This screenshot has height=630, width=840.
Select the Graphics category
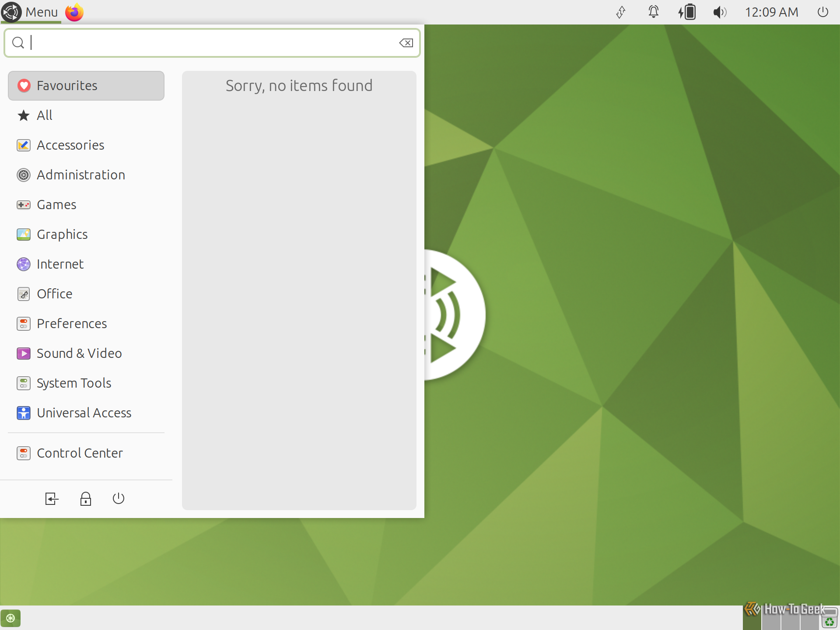point(86,234)
